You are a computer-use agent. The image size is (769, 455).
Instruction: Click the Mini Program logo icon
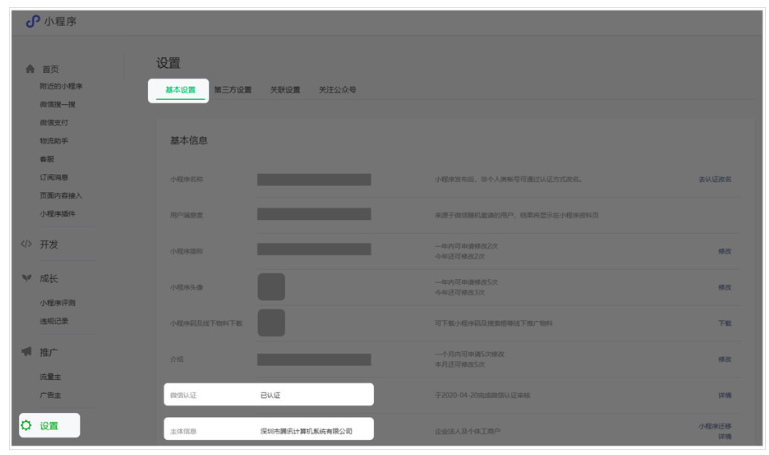click(33, 23)
